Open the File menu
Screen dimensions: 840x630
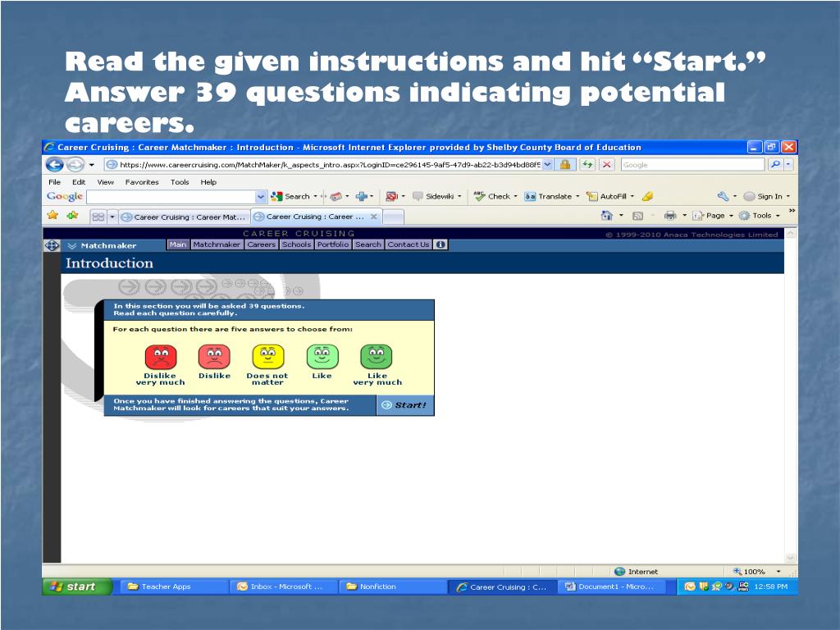[55, 182]
